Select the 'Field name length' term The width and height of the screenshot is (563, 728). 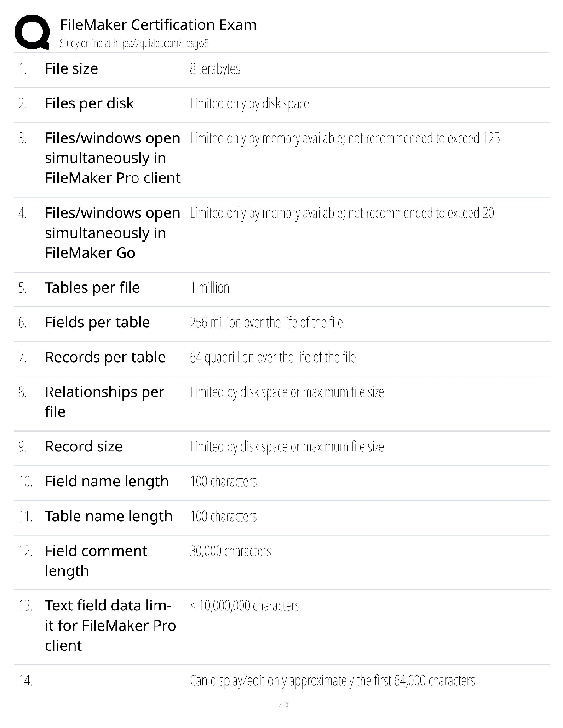107,482
